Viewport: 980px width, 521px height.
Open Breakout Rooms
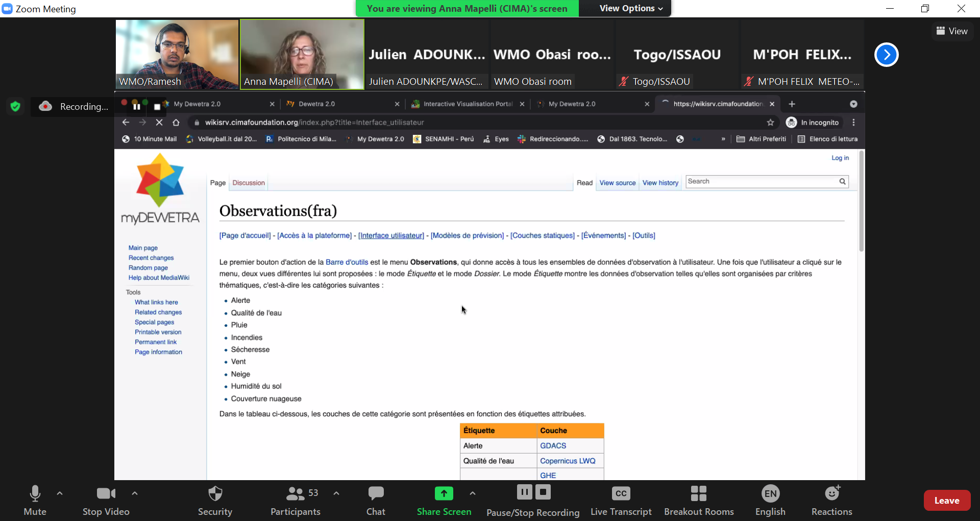click(699, 501)
